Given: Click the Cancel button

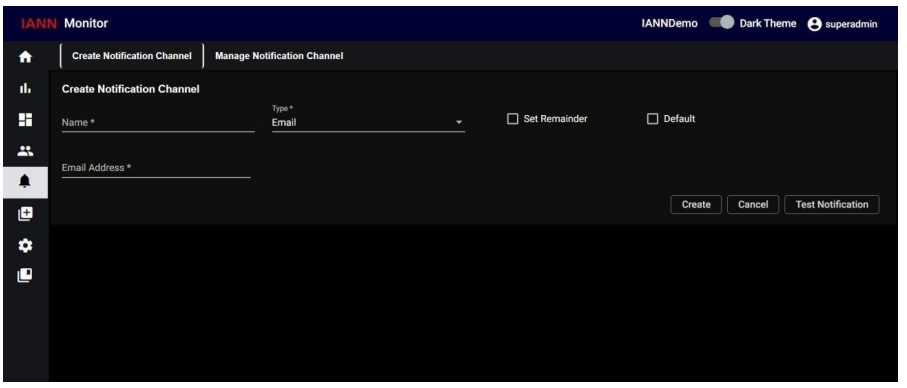Looking at the screenshot, I should 753,205.
